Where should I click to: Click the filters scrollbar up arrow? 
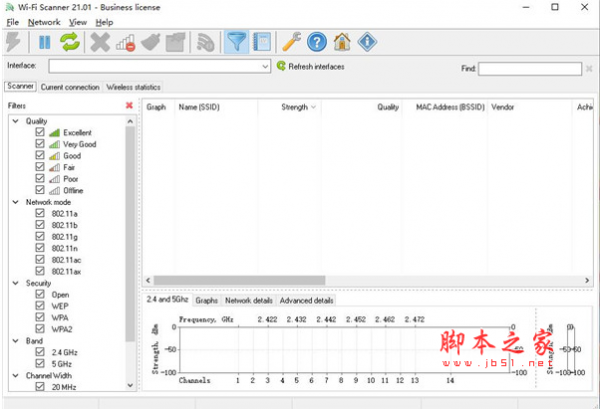130,121
